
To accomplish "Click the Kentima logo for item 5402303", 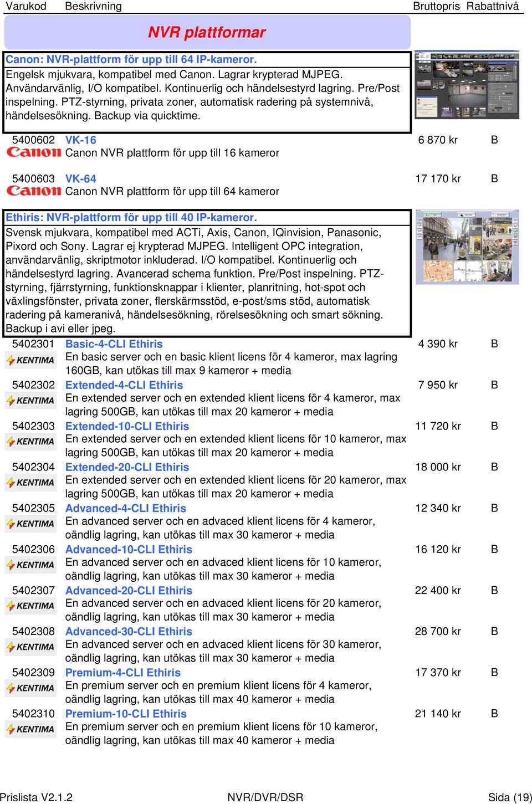I will [x=30, y=442].
